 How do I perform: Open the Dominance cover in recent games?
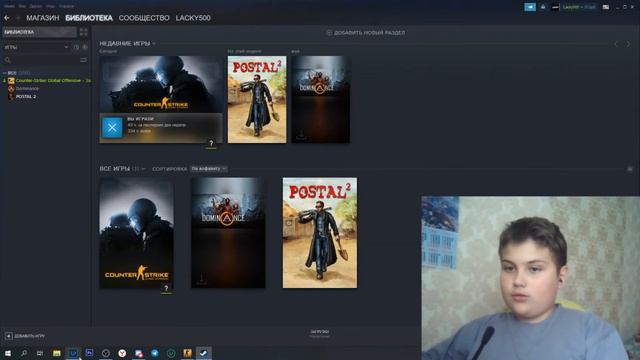[320, 100]
